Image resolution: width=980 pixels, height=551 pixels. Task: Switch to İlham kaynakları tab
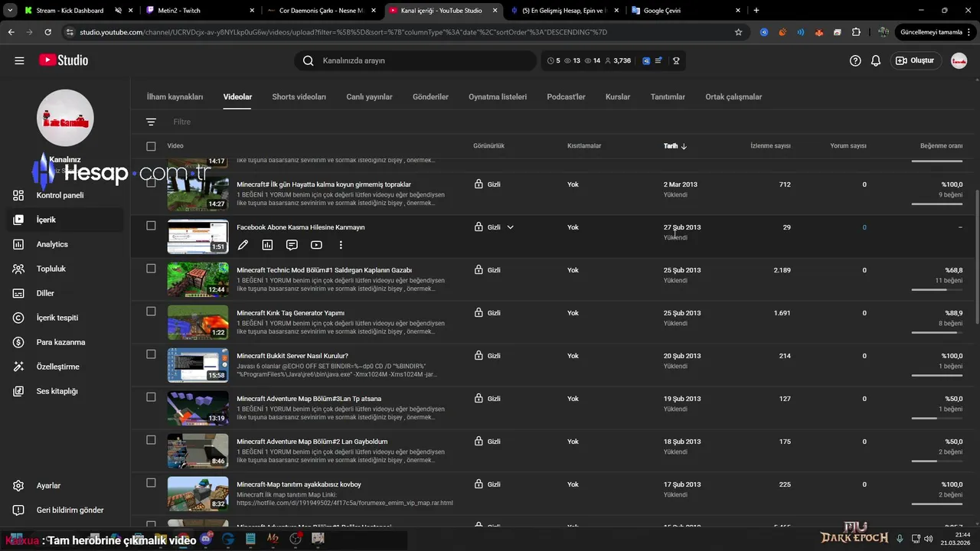tap(175, 97)
